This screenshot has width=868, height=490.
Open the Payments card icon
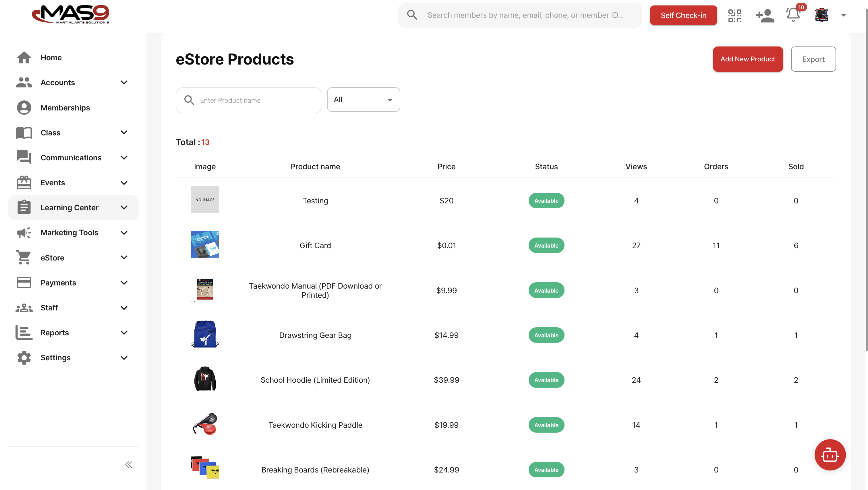click(x=24, y=283)
